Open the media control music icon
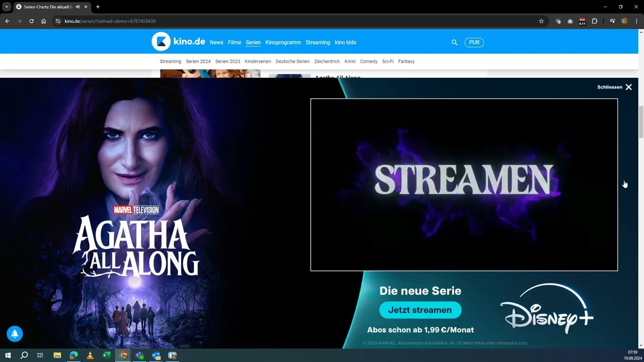Viewport: 644px width, 362px height. [x=612, y=21]
